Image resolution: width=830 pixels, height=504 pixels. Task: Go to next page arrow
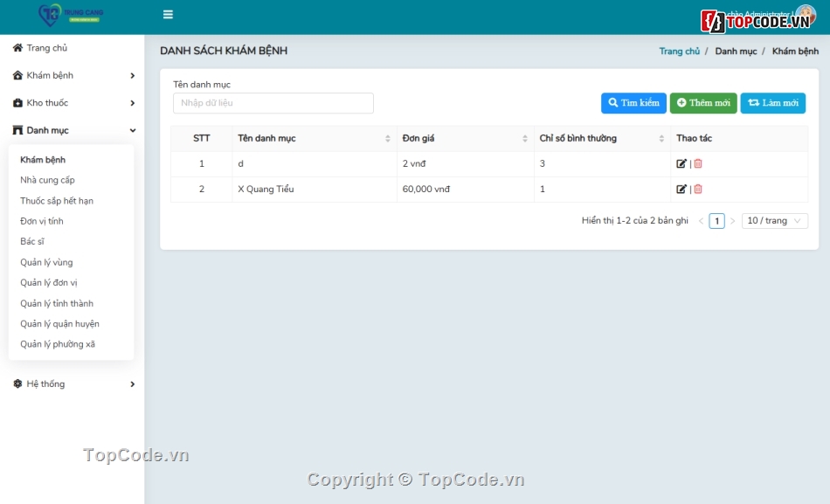(x=733, y=221)
